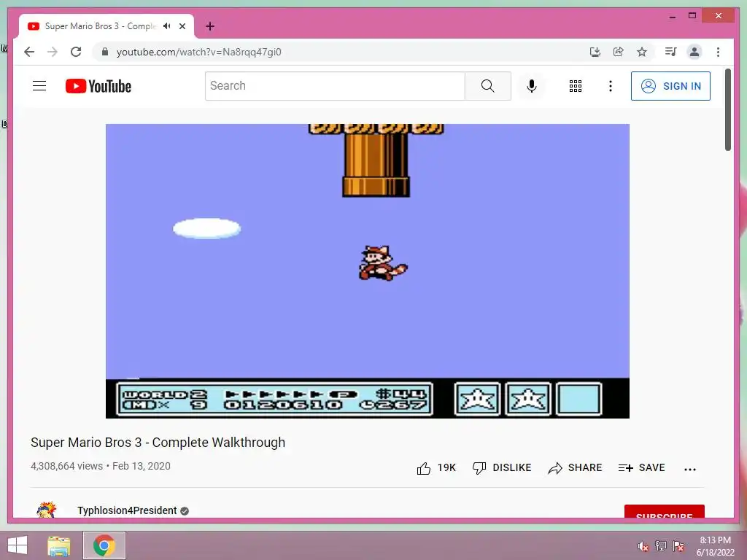Select the youtube.com address bar URL
Screen dimensions: 747x560
(x=198, y=52)
